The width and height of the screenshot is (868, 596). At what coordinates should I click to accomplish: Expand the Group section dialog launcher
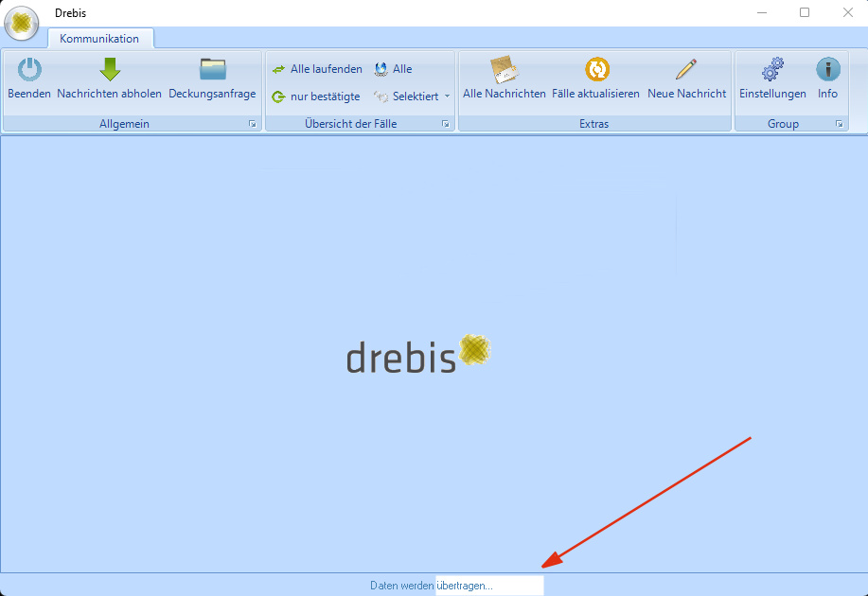coord(840,124)
